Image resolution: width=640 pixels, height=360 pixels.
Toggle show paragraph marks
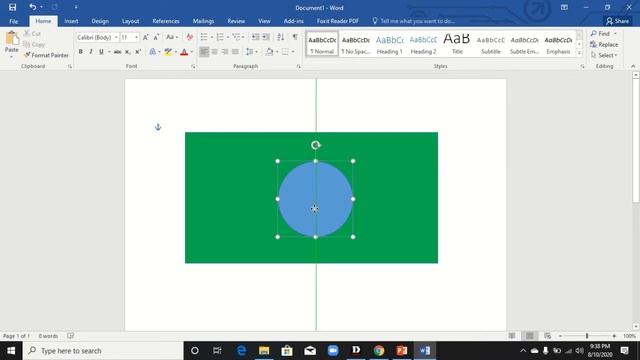(295, 38)
